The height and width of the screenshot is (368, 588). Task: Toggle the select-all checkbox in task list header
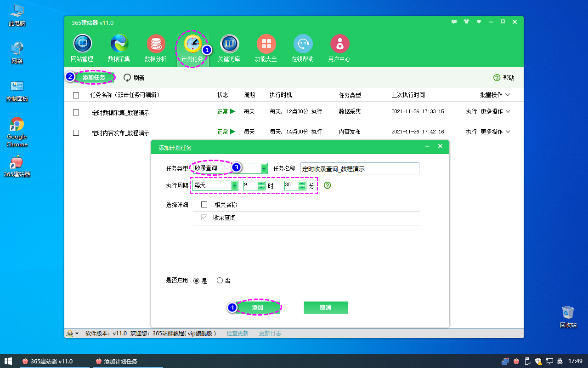[76, 95]
